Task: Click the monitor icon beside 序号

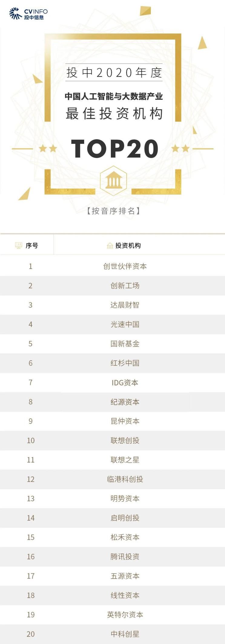Action: click(x=19, y=246)
